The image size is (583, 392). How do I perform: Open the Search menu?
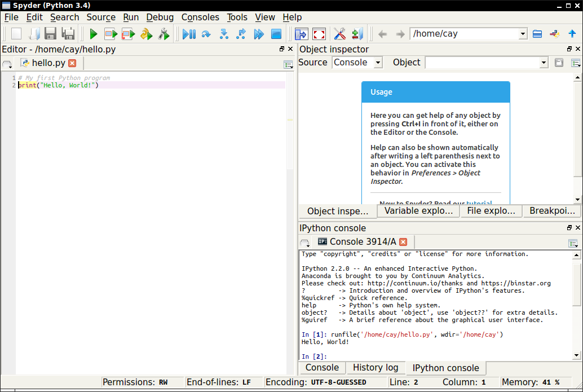(x=65, y=17)
